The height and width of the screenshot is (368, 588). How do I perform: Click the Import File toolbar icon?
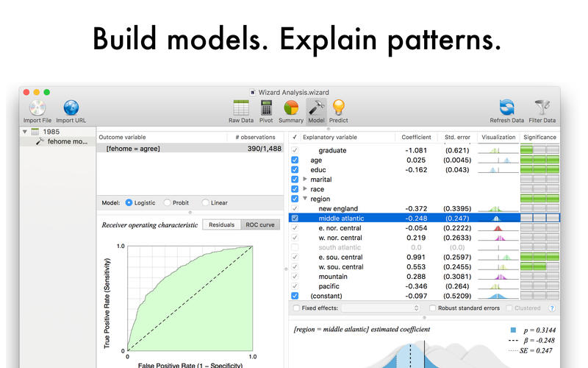tap(37, 108)
